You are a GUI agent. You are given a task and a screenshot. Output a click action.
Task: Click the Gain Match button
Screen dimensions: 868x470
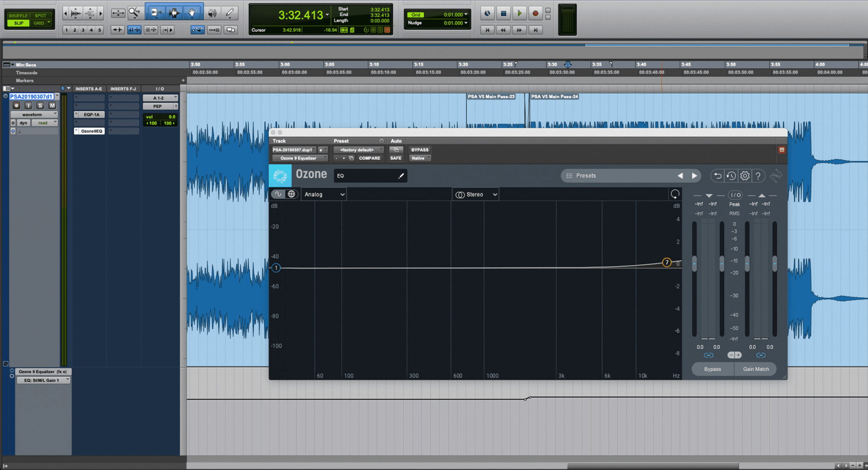(x=756, y=369)
